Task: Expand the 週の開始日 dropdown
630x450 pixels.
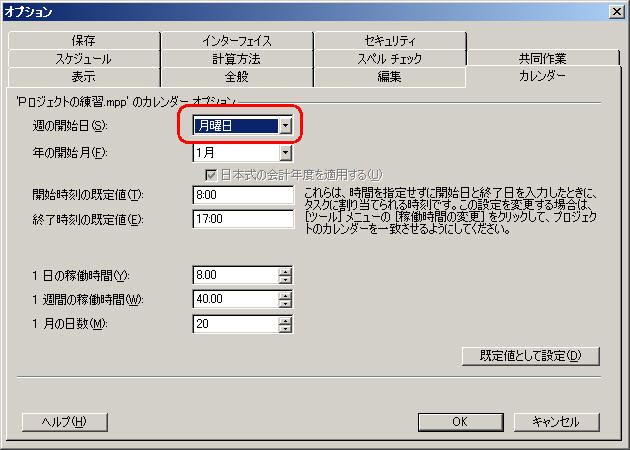Action: click(x=286, y=126)
